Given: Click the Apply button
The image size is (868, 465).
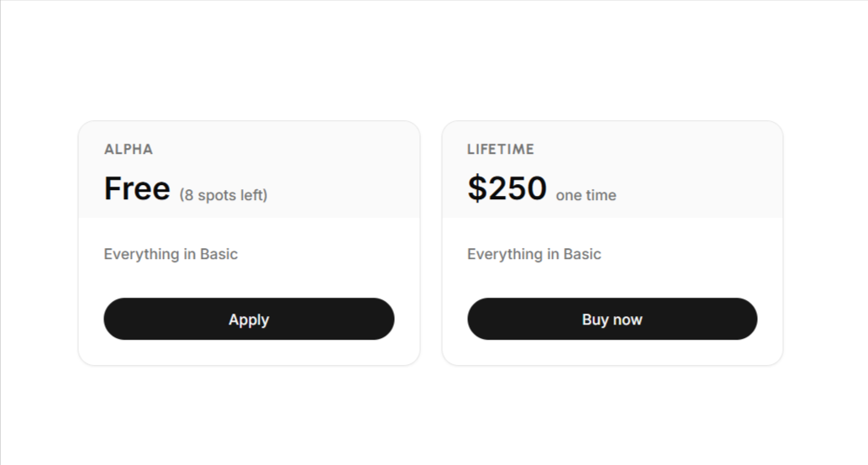Looking at the screenshot, I should [x=249, y=319].
